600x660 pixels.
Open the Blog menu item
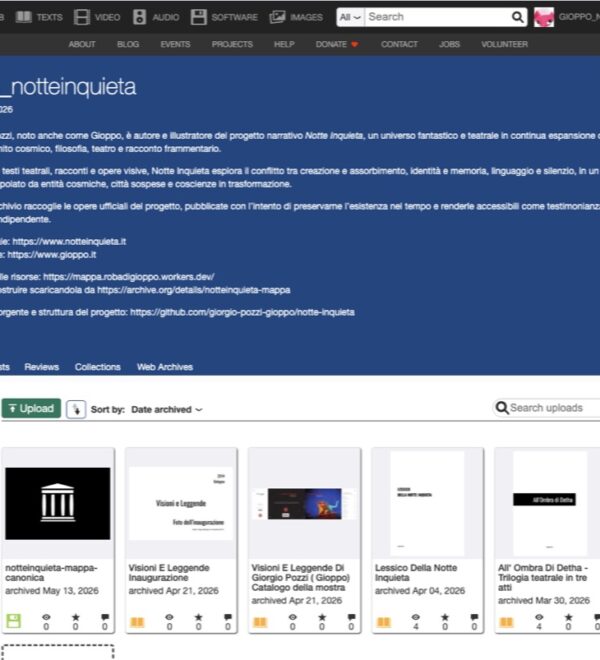pyautogui.click(x=128, y=44)
